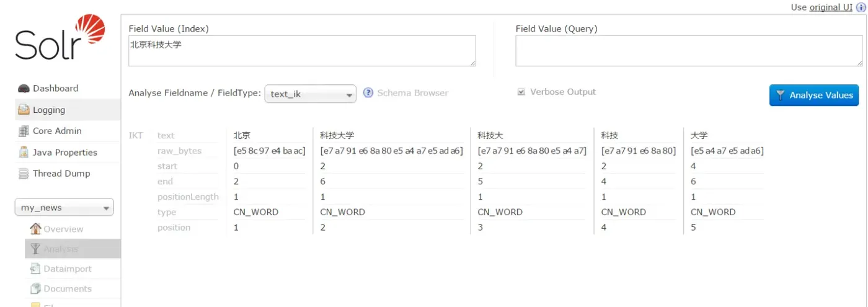Toggle the Verbose Output checkbox
868x307 pixels.
coord(521,92)
